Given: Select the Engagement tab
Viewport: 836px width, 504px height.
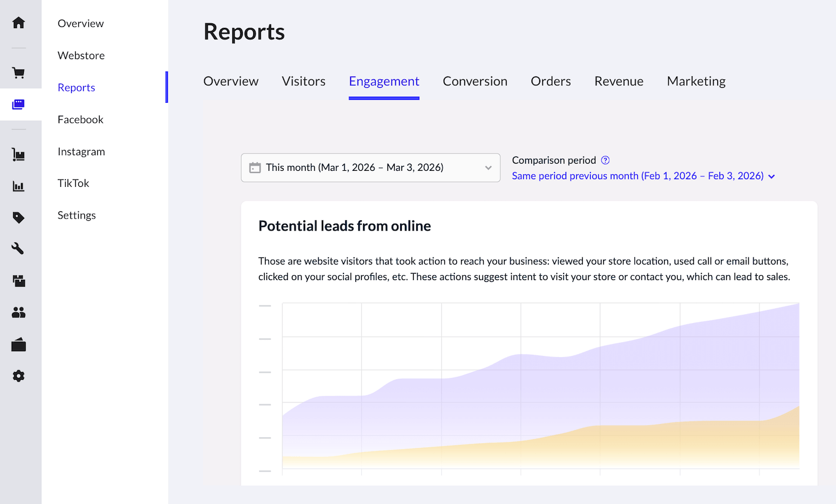Looking at the screenshot, I should point(384,81).
